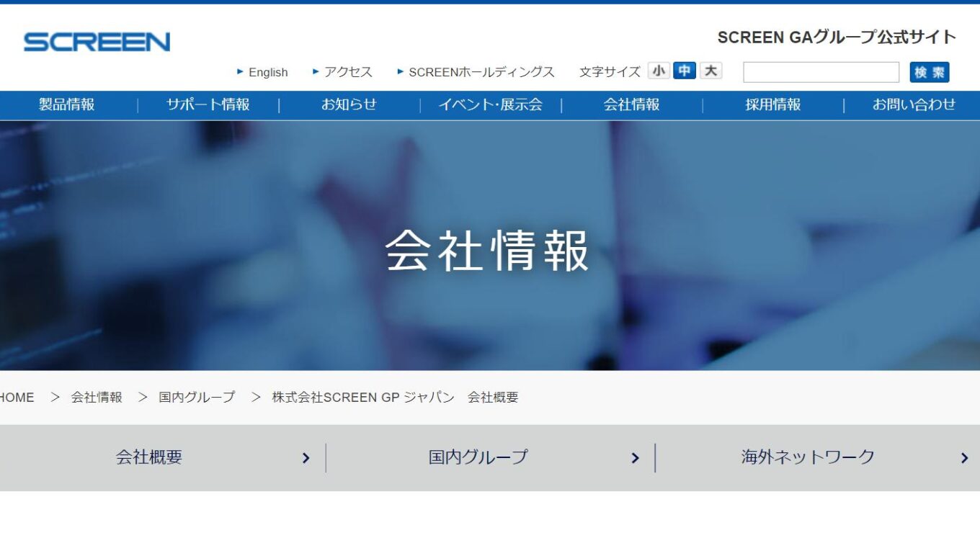The width and height of the screenshot is (980, 551).
Task: Click inside the search input field
Action: 820,71
